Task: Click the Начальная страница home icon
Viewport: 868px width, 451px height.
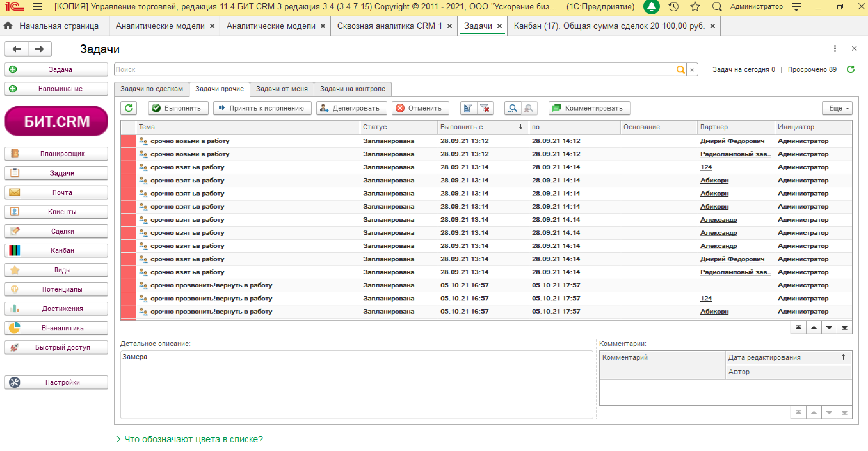Action: (x=8, y=26)
